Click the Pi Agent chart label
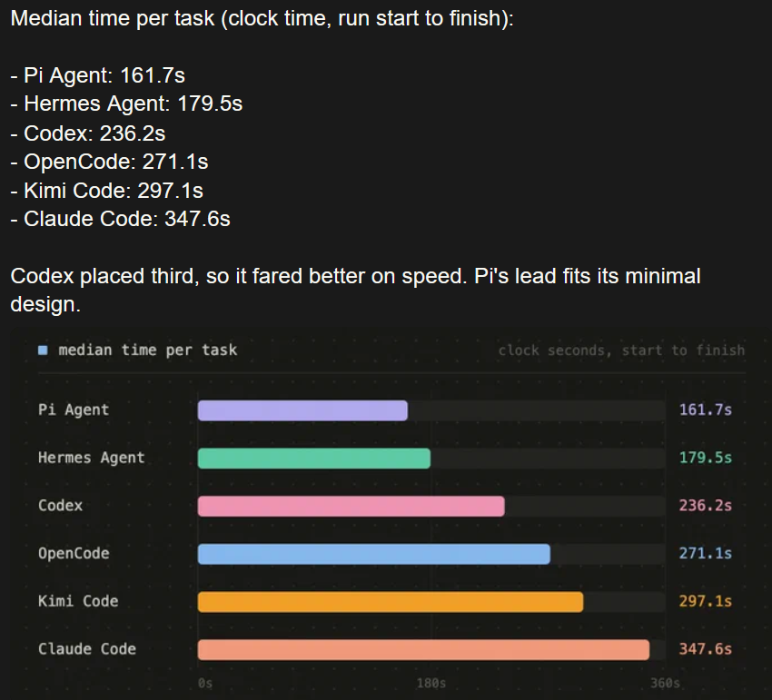 (74, 409)
